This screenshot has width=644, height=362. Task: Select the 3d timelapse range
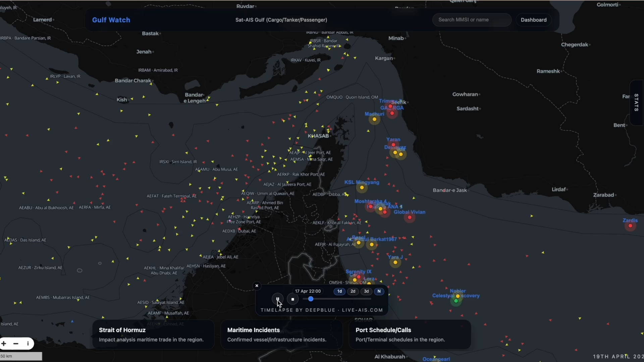pos(366,291)
